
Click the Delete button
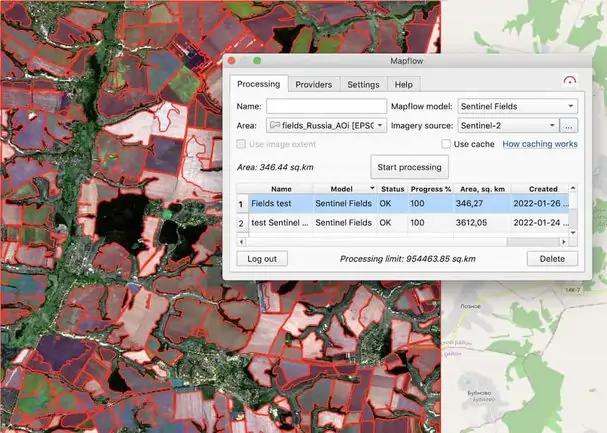(552, 259)
